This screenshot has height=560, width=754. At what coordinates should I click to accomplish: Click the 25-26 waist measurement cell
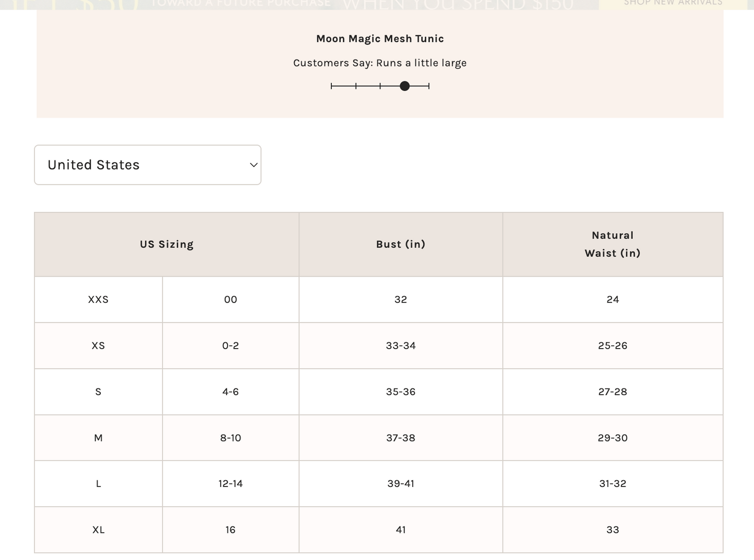(x=612, y=345)
